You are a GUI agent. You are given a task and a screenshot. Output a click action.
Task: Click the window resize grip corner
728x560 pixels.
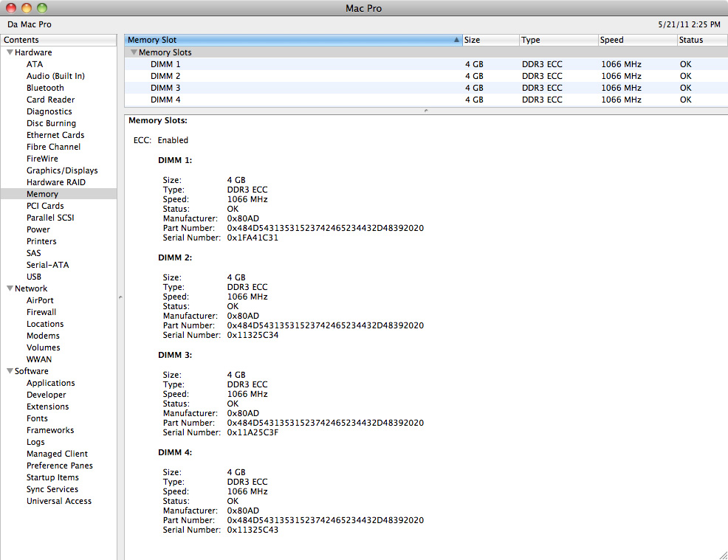[723, 555]
